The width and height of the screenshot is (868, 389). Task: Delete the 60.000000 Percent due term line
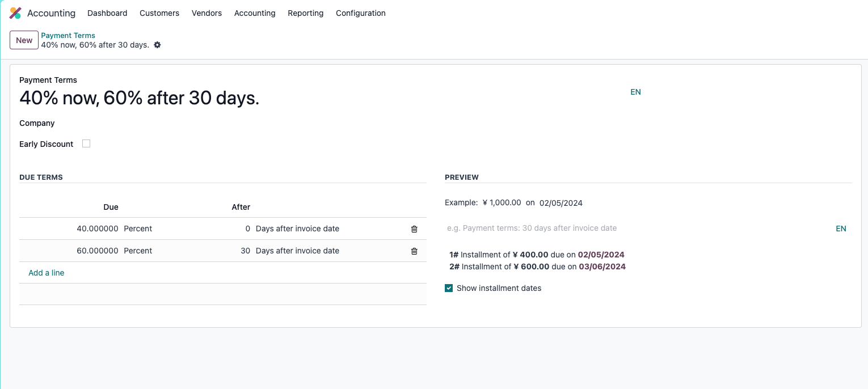click(414, 251)
